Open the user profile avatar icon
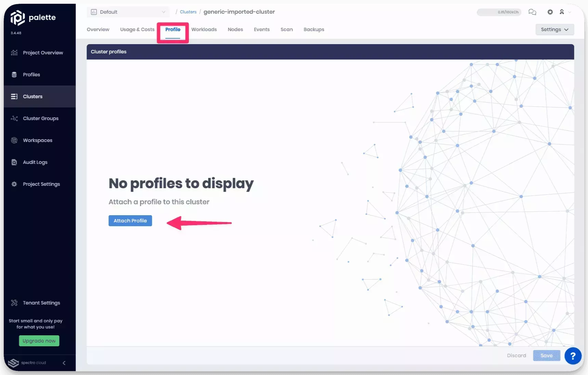Viewport: 588px width, 375px height. pos(562,12)
